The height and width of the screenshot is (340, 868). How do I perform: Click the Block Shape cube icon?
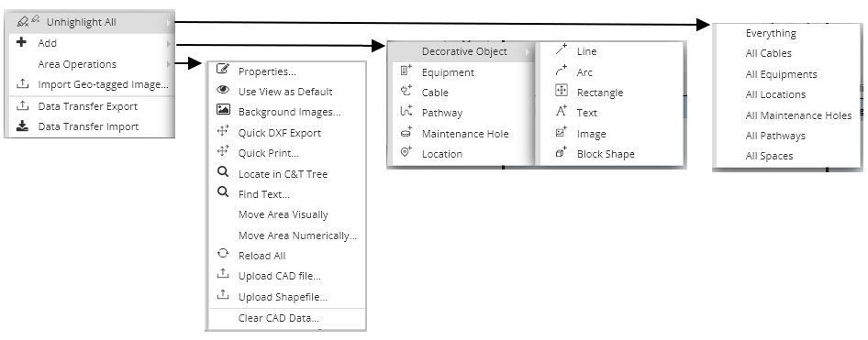point(562,152)
